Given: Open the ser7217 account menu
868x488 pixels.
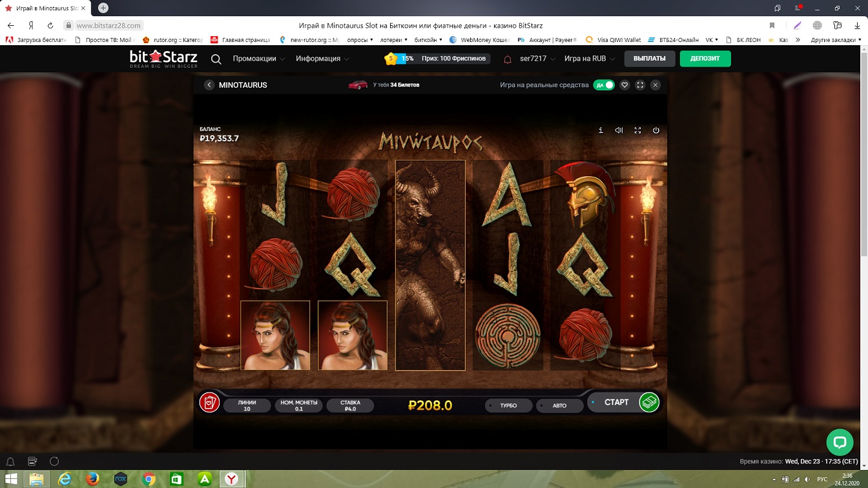Looking at the screenshot, I should coord(537,59).
